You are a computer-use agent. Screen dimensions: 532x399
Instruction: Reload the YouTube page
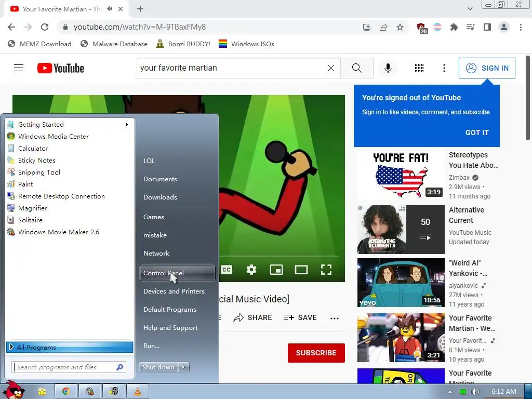pyautogui.click(x=45, y=27)
